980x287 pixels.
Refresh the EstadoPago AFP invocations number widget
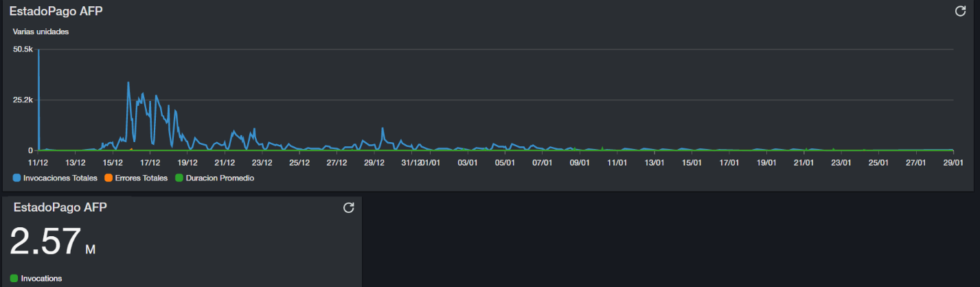point(348,207)
